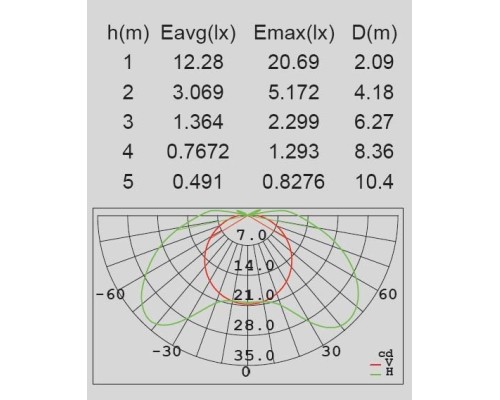Click the Emax value 20.69

click(x=294, y=63)
